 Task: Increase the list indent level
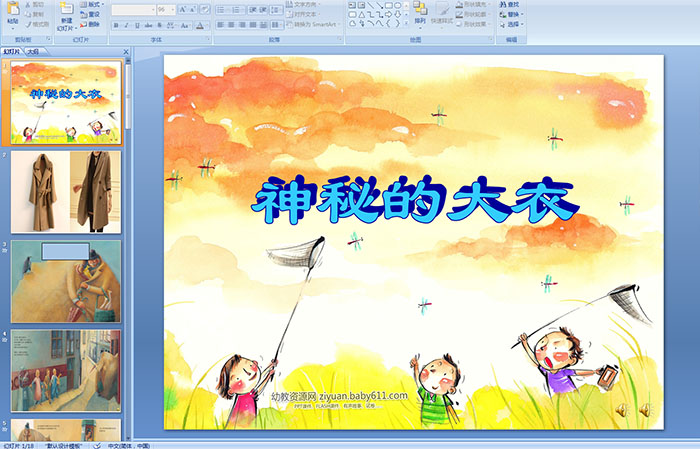(x=263, y=9)
